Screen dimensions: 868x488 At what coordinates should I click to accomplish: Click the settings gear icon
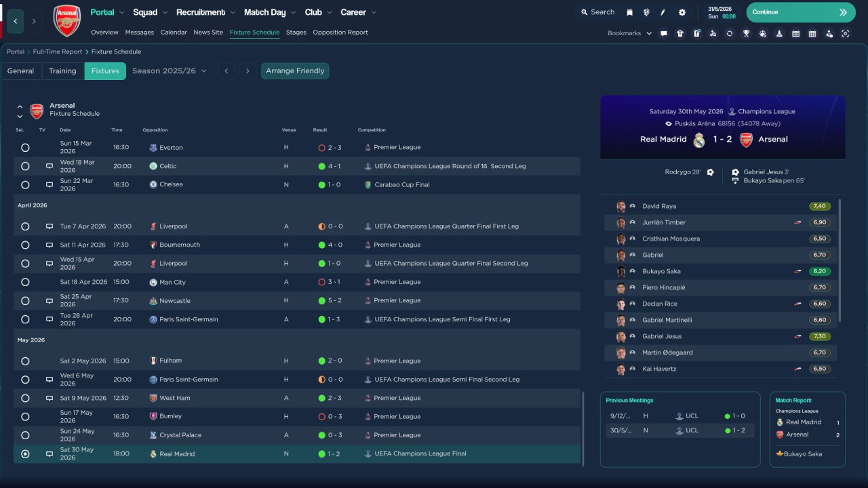click(x=682, y=12)
